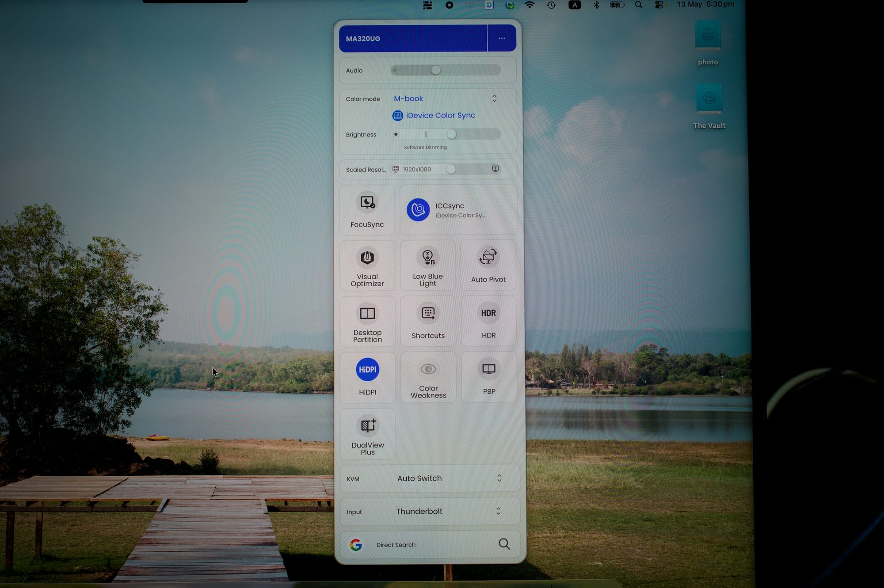The image size is (884, 588).
Task: Click the small display icon beside 1920x1080
Action: click(x=396, y=169)
